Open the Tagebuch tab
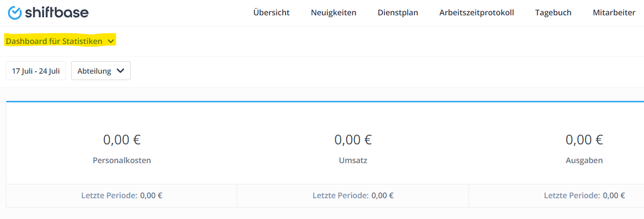Viewport: 644px width, 219px height. 553,13
